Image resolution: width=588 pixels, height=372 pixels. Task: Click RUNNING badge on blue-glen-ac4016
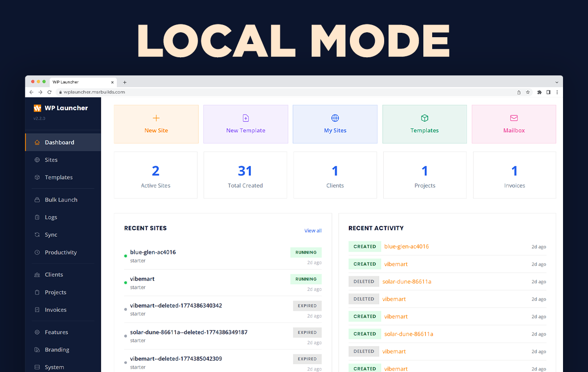pyautogui.click(x=306, y=253)
